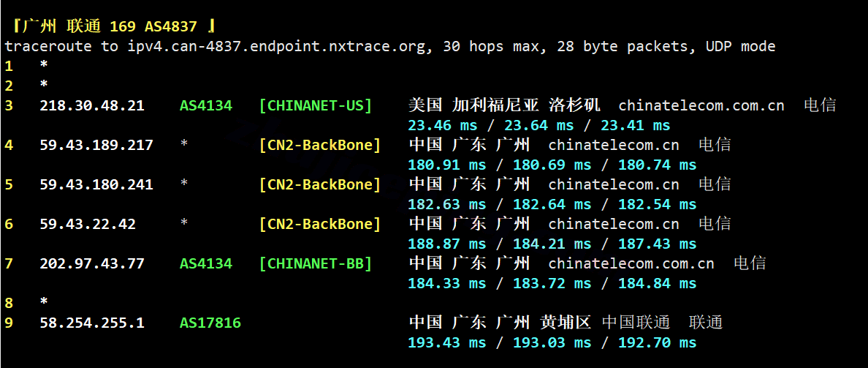Click the IP address 59.43.180.241
The width and height of the screenshot is (868, 368).
[96, 184]
